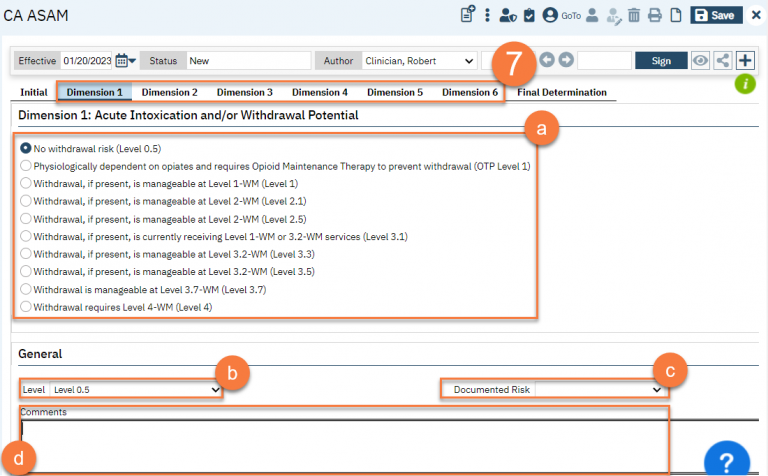The width and height of the screenshot is (768, 476).
Task: Click in the Comments text box
Action: (340, 438)
